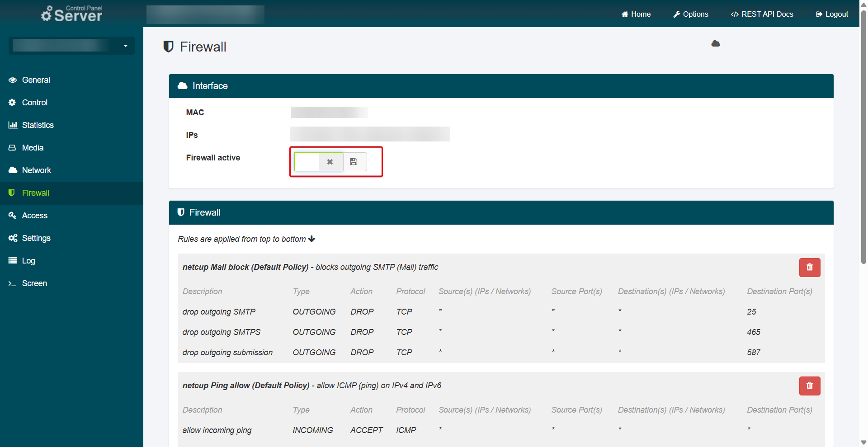Open the Network page in sidebar
This screenshot has width=868, height=447.
point(36,170)
